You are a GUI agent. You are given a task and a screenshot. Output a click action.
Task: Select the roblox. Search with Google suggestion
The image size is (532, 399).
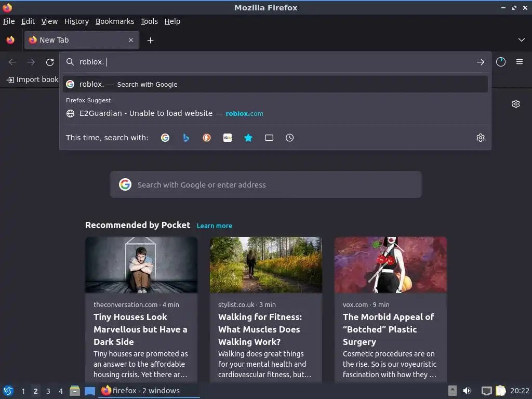(x=275, y=84)
